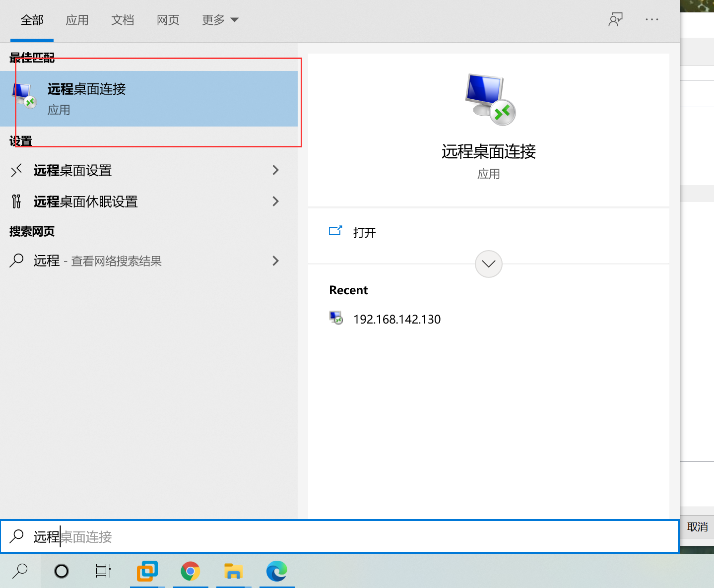Open the three-dot options menu
The width and height of the screenshot is (714, 588).
pyautogui.click(x=652, y=19)
